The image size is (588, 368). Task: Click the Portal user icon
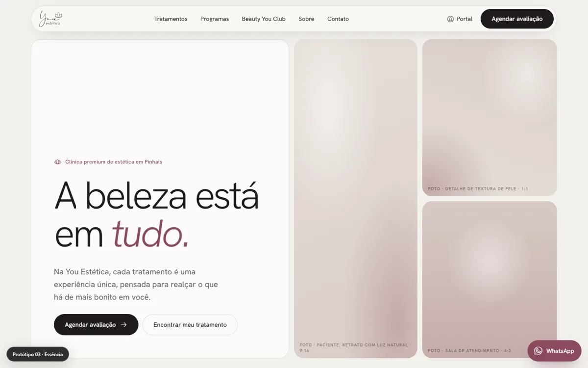pos(450,19)
